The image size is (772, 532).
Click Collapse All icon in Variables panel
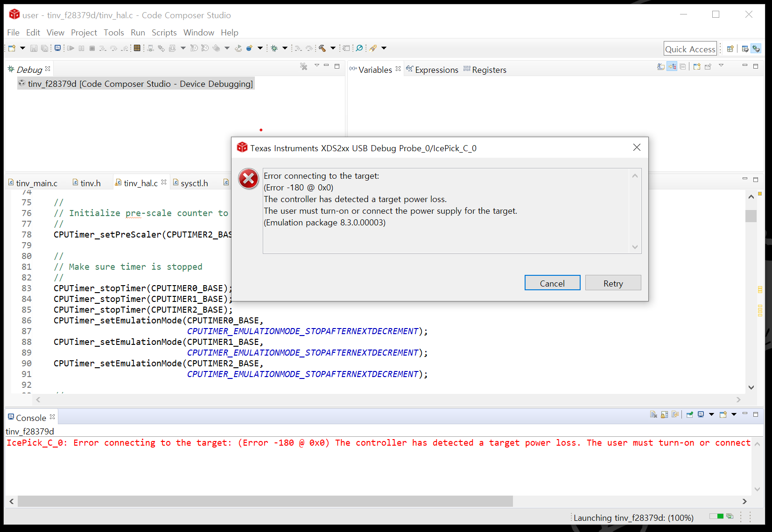(x=683, y=66)
